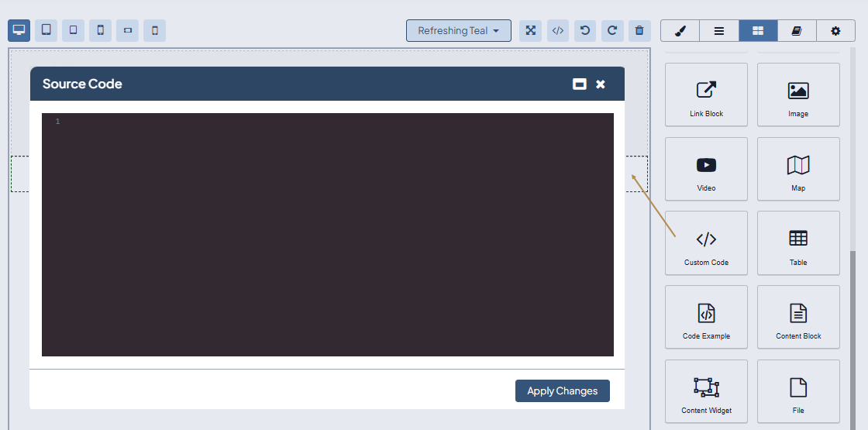
Task: Select the Video block
Action: 706,170
